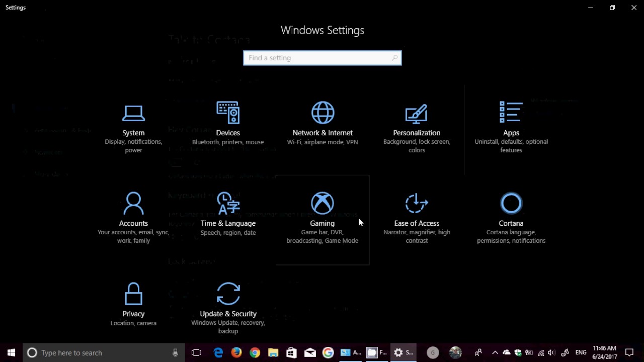Open the Google app taskbar icon
644x362 pixels.
328,352
